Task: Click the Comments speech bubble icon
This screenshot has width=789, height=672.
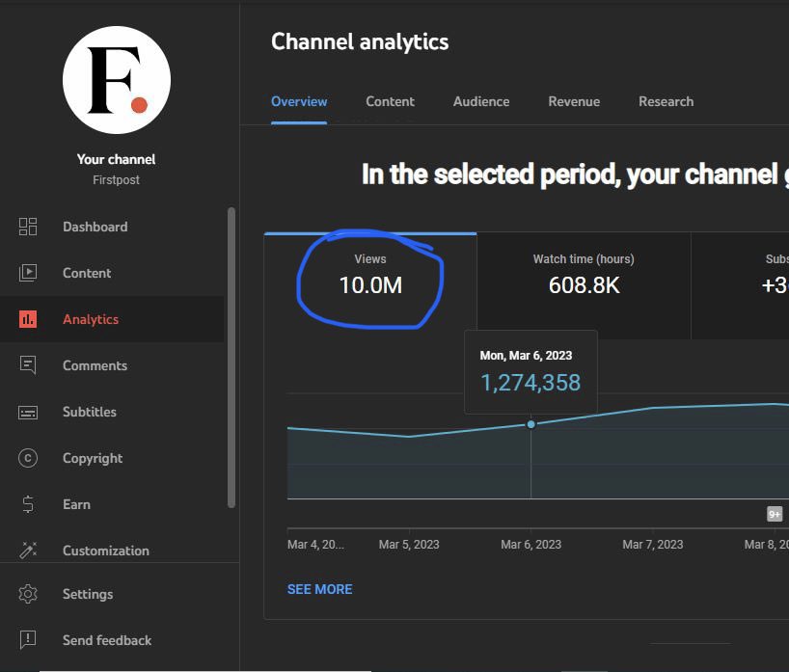Action: click(28, 365)
